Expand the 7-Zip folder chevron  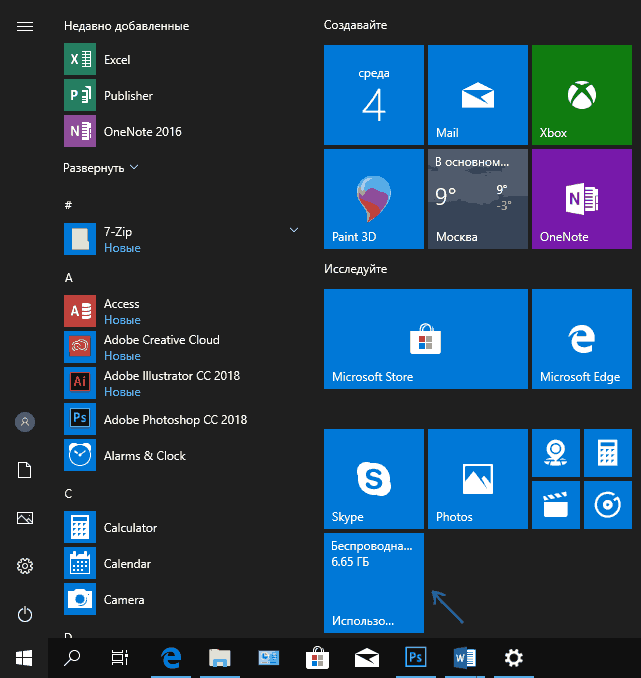tap(294, 230)
